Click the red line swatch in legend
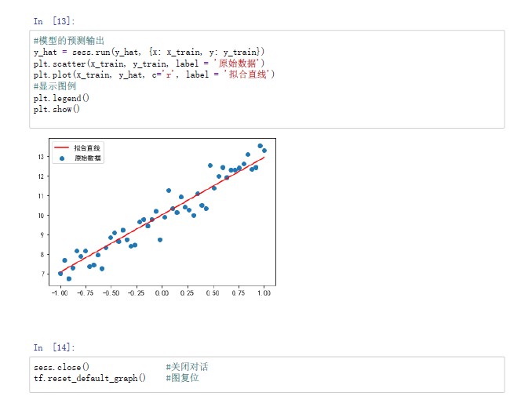This screenshot has width=532, height=407. [61, 148]
